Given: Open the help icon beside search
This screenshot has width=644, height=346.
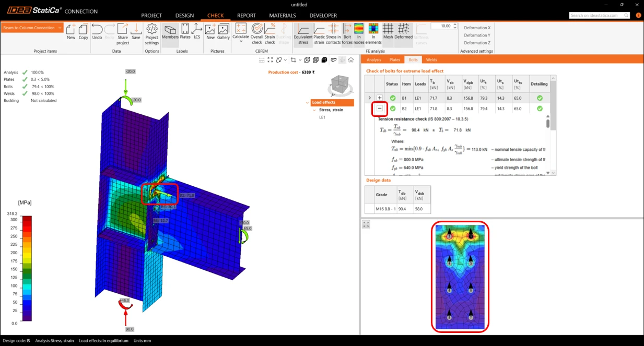Looking at the screenshot, I should pos(639,15).
